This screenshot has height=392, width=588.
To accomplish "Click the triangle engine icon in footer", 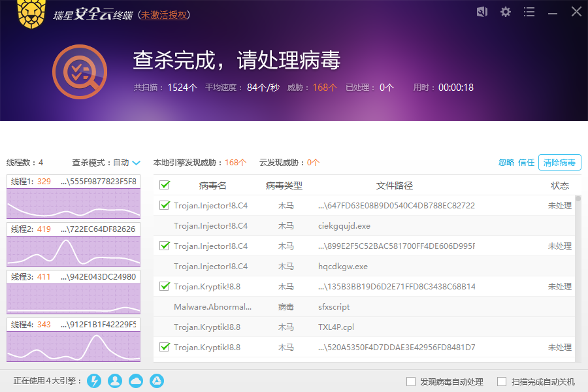I will coord(157,381).
